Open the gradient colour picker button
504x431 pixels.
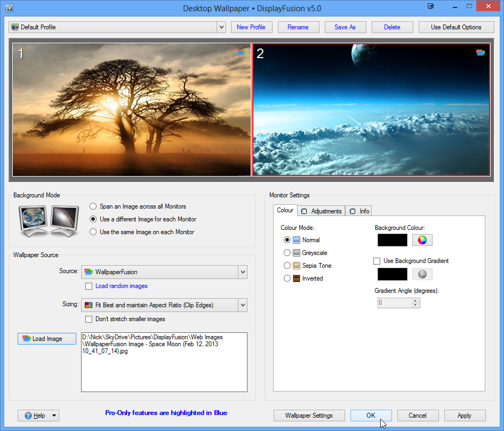point(422,274)
